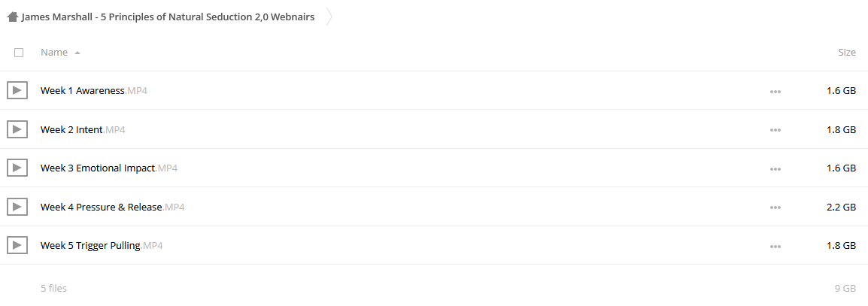This screenshot has height=306, width=868.
Task: Click video icon for Week 1 Awareness
Action: [17, 90]
